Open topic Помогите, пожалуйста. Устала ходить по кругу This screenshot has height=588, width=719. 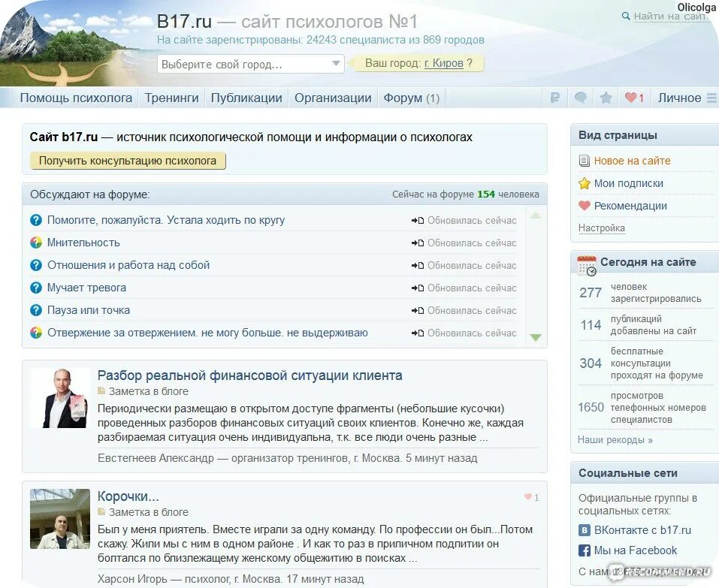(166, 221)
